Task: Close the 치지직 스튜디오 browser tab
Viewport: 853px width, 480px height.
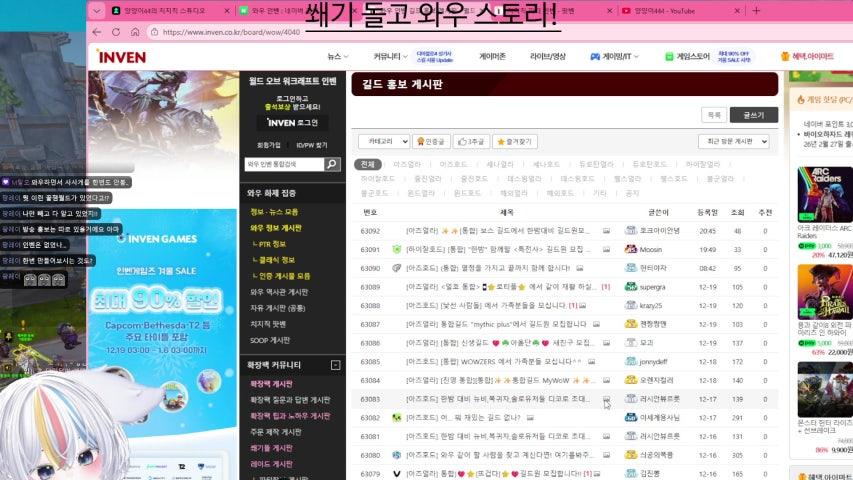Action: pyautogui.click(x=227, y=11)
